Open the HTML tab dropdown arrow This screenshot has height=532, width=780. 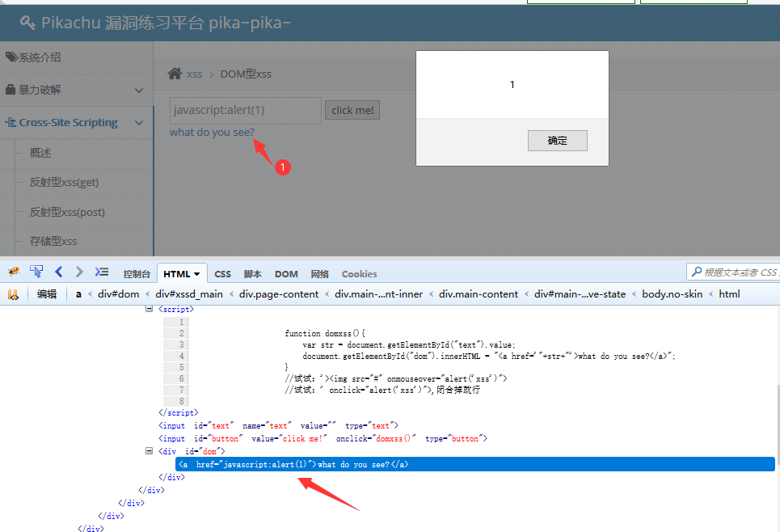(x=197, y=274)
